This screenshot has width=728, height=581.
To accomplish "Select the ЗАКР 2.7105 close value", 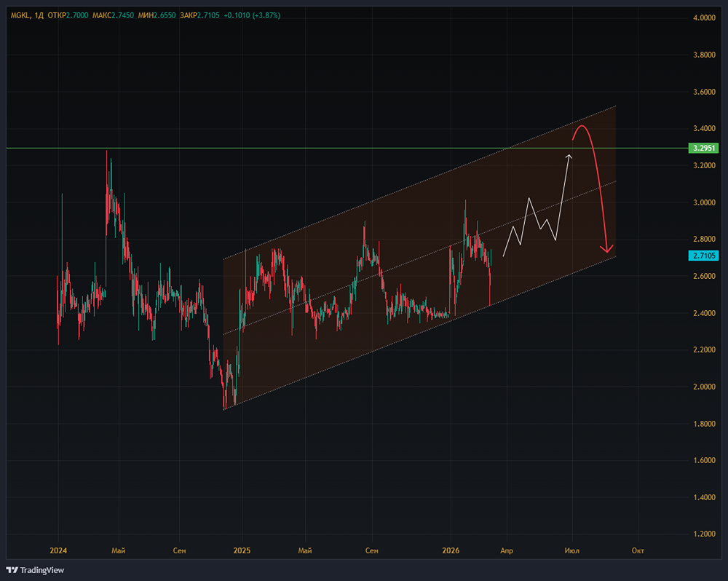I will point(199,15).
